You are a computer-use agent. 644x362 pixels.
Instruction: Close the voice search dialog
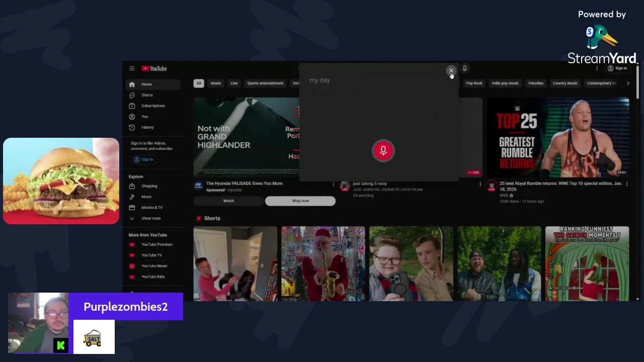pos(451,71)
